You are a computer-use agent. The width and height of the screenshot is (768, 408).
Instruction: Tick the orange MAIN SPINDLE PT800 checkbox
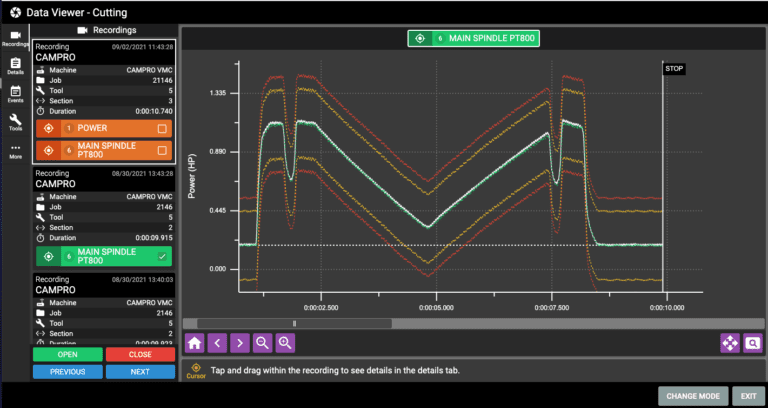(162, 150)
